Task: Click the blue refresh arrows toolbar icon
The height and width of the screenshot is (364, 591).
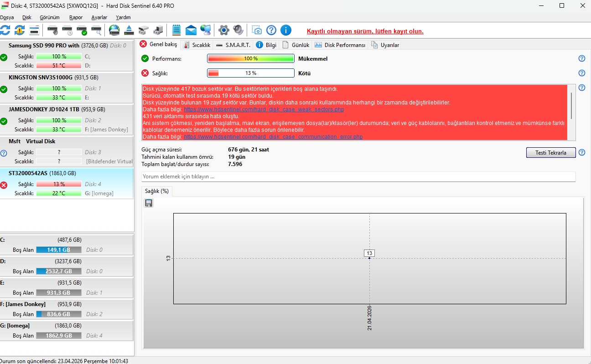Action: click(x=5, y=31)
